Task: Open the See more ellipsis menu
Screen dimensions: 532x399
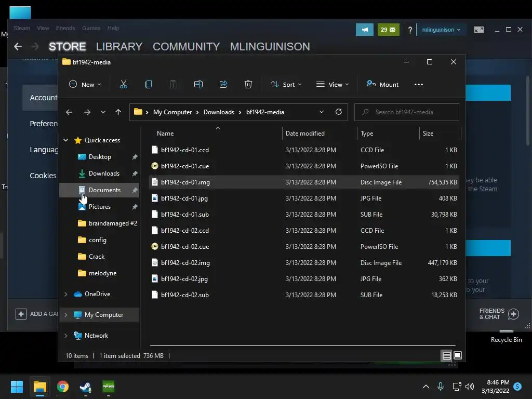Action: (419, 85)
